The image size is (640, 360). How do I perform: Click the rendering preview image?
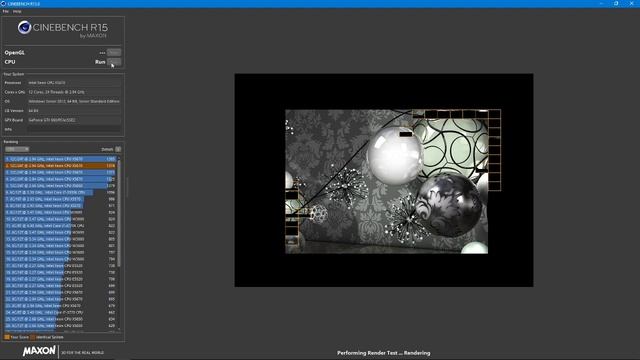coord(384,180)
